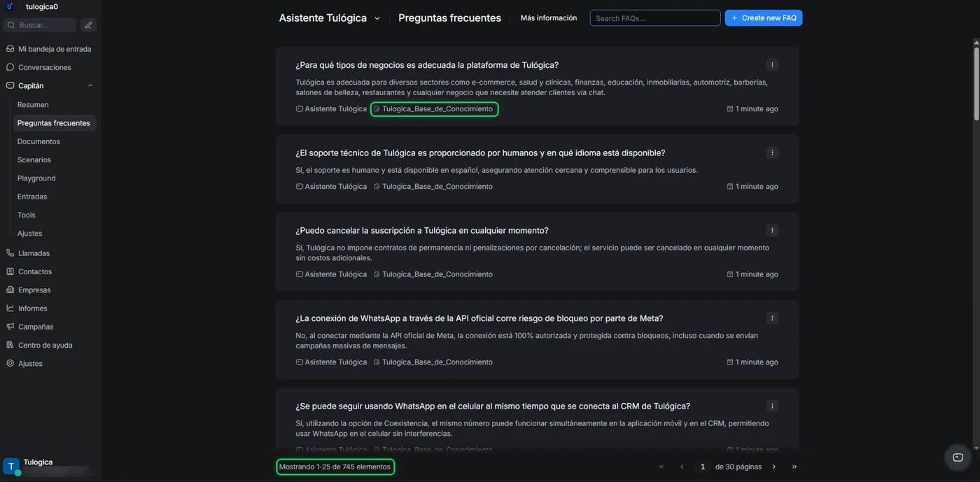Viewport: 980px width, 482px height.
Task: Click the question '¿Puedo cancelar la suscripción a Tulógica'
Action: [422, 230]
